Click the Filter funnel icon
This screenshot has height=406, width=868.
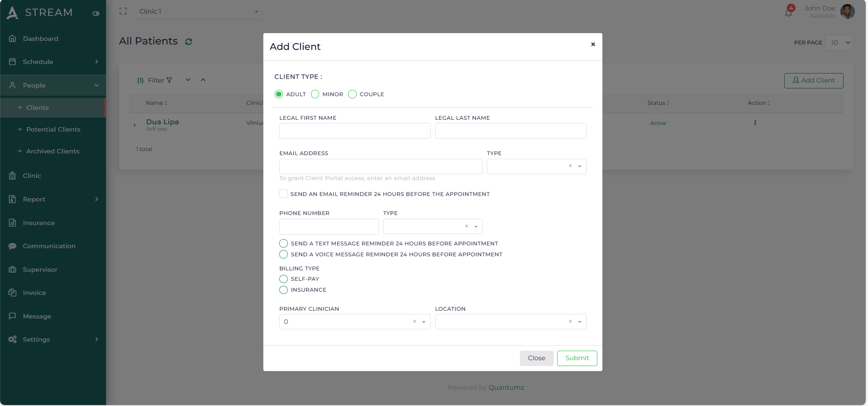170,80
